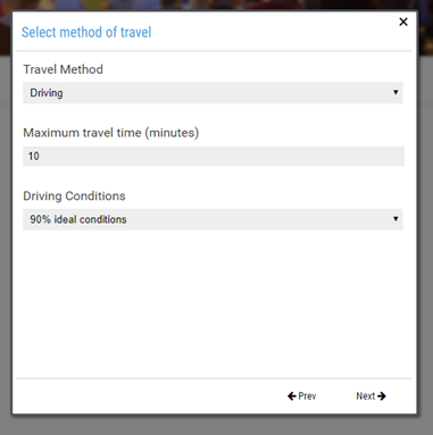
Task: Go to the next step with Next
Action: click(371, 396)
